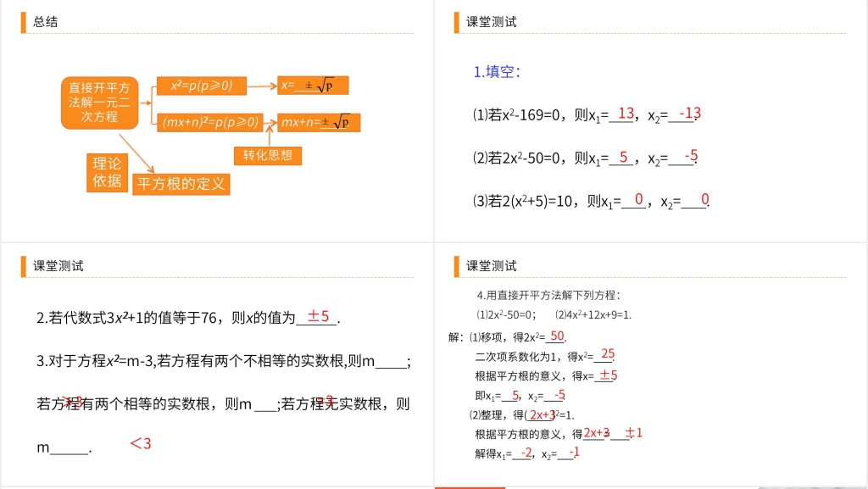The height and width of the screenshot is (489, 868).
Task: Click the red answer 50 after 移项
Action: (x=557, y=336)
